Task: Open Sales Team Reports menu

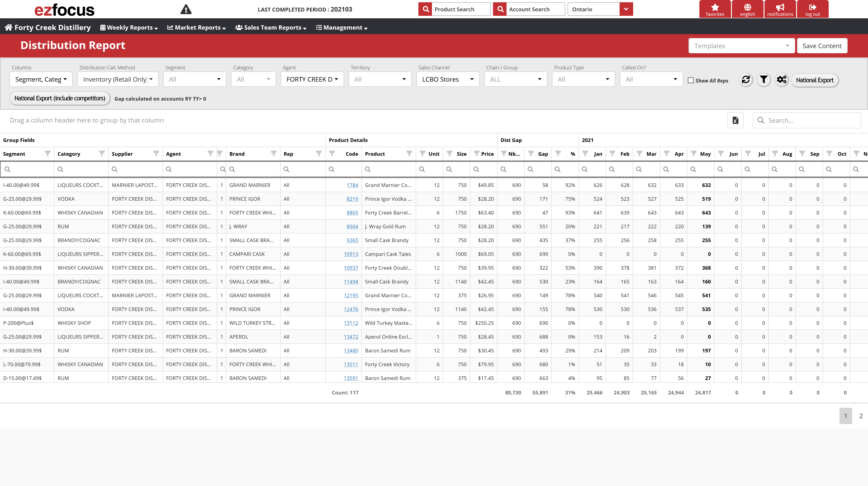Action: (271, 27)
